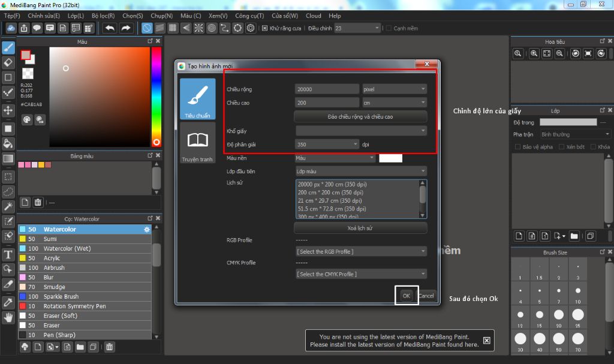Screen dimensions: 614x364
Task: Enable the radial snap guide icon
Action: 199,28
